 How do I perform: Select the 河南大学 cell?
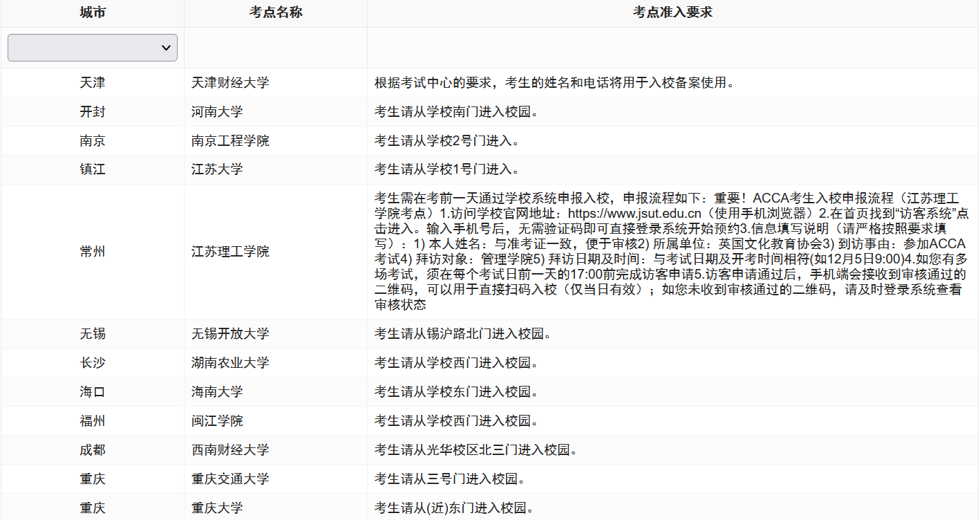coord(276,112)
